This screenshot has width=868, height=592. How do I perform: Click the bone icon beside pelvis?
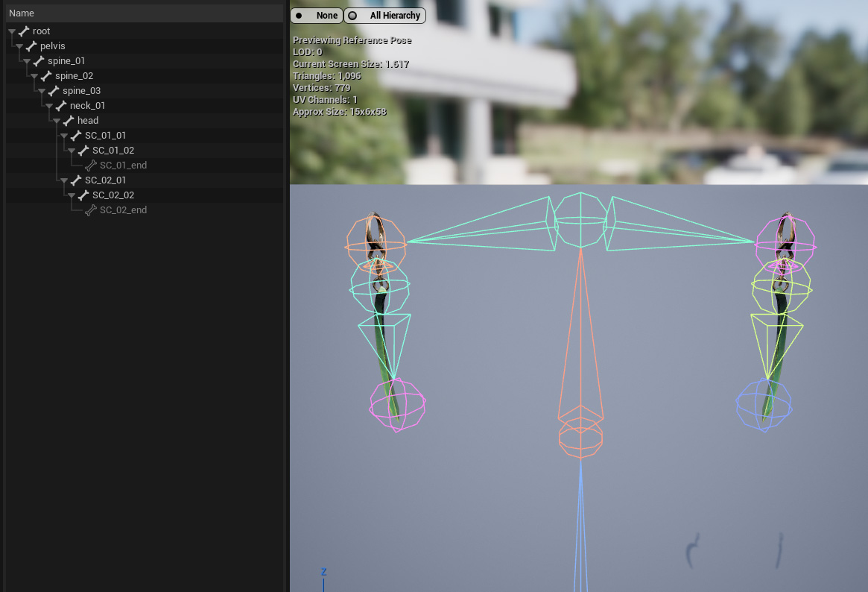[x=31, y=46]
